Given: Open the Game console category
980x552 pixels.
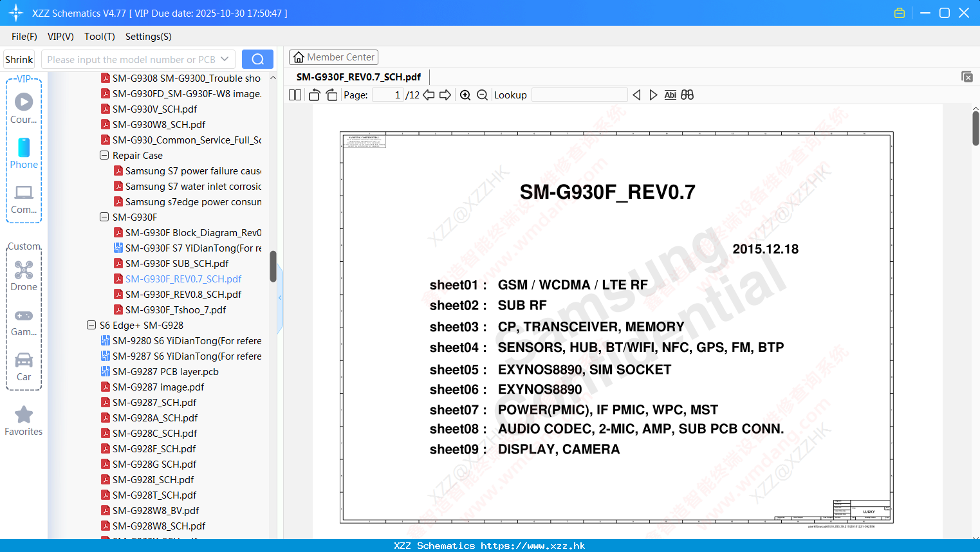Looking at the screenshot, I should pos(24,322).
